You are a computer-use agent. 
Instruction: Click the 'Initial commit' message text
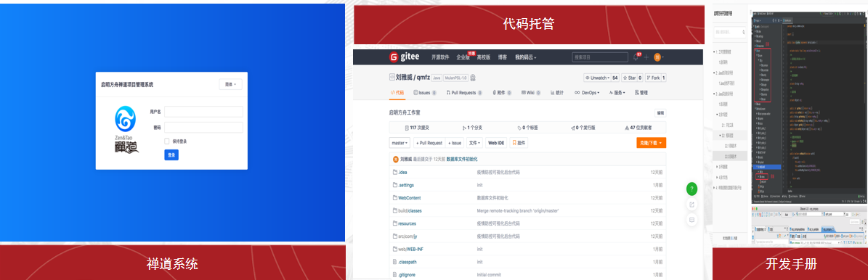489,274
